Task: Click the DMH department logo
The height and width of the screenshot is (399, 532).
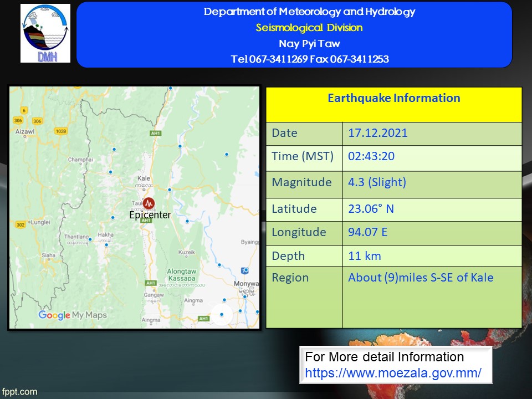Action: tap(45, 33)
